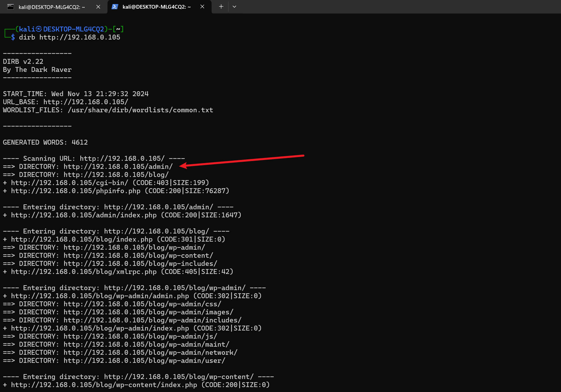Screen dimensions: 561x392
Task: Close the first kali@DESKTOP-MLG4CQ2 tab
Action: click(x=98, y=7)
